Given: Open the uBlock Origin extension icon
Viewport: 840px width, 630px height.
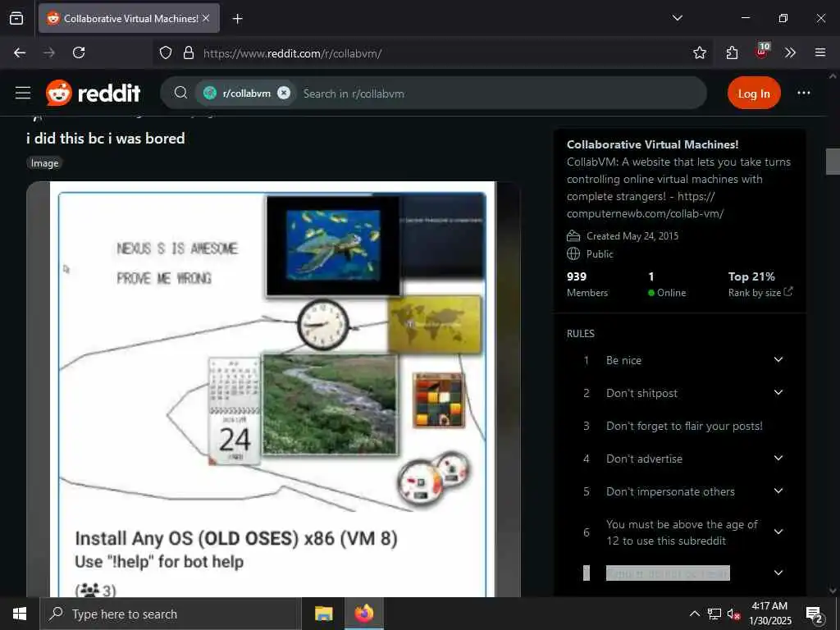Looking at the screenshot, I should point(762,52).
